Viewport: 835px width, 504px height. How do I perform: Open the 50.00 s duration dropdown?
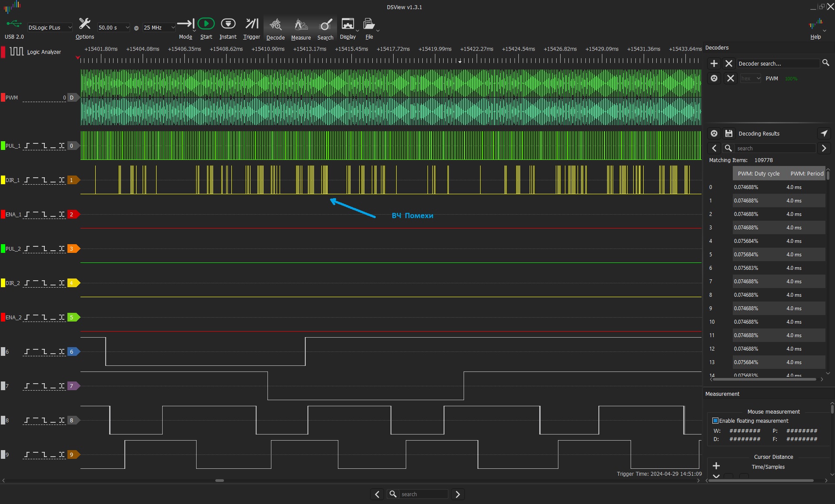click(114, 27)
